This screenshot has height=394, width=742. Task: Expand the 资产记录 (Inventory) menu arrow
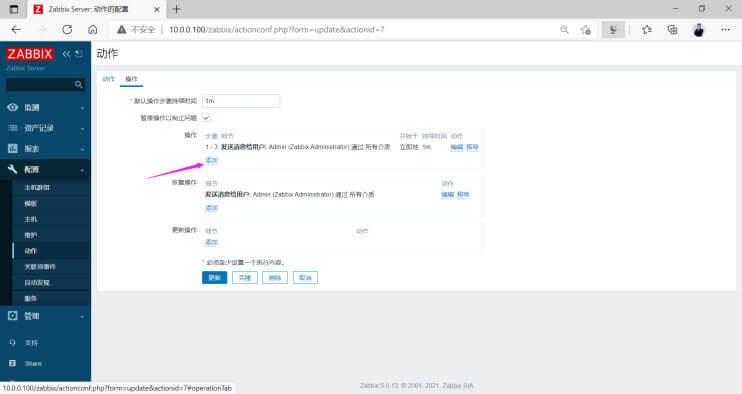pyautogui.click(x=82, y=129)
